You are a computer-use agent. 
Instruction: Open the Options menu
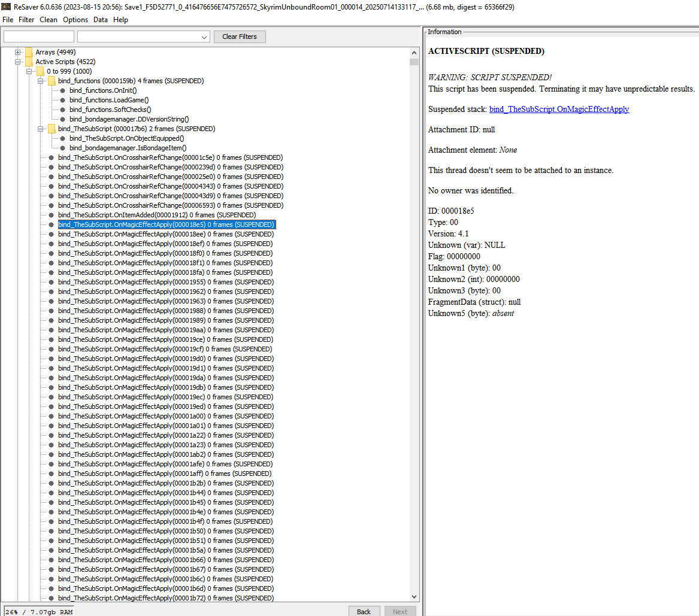click(x=75, y=20)
